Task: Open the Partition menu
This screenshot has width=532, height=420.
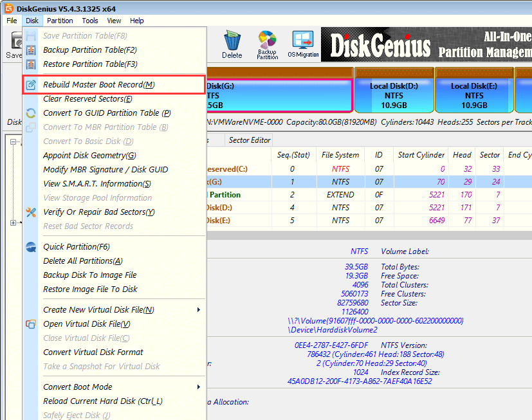Action: [60, 21]
